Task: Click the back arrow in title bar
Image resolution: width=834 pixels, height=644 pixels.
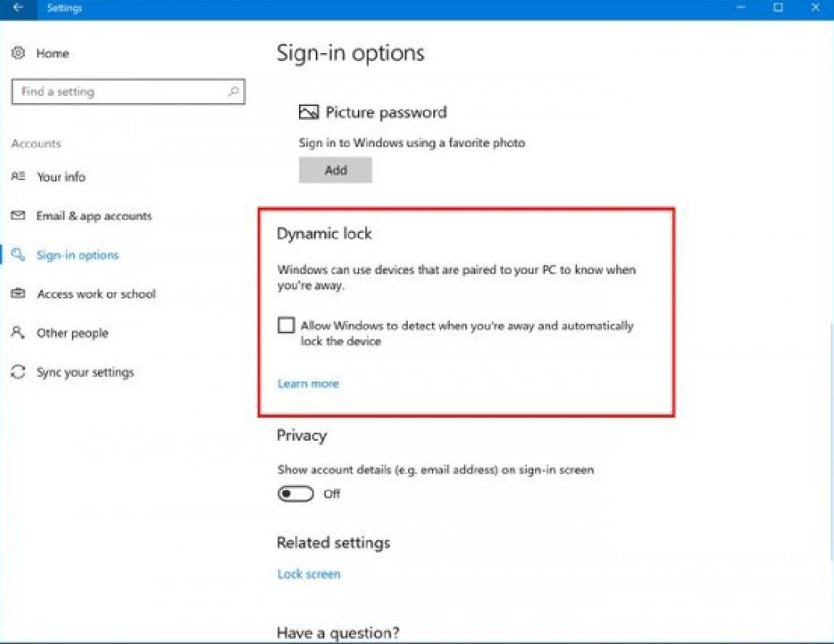Action: point(18,7)
